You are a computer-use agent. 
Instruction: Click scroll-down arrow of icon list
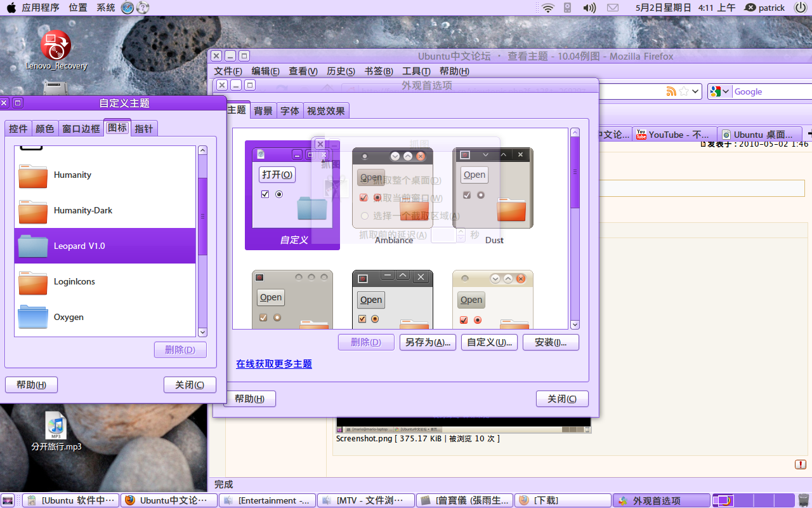[202, 332]
